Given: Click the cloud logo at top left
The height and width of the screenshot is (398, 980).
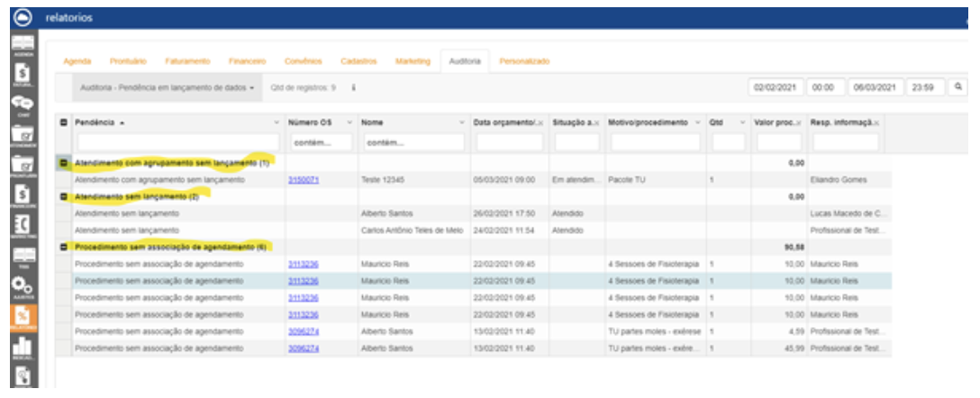Looking at the screenshot, I should (22, 17).
